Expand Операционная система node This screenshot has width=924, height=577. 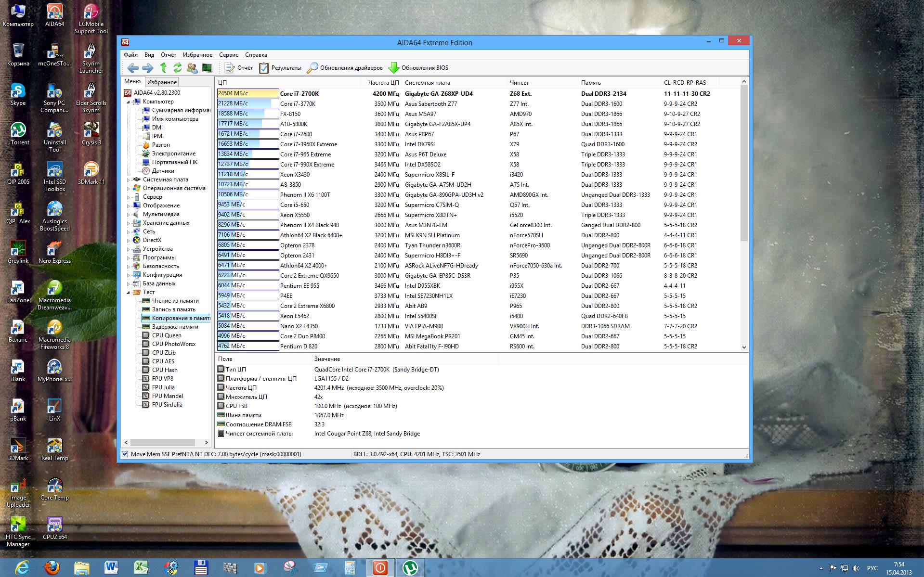[x=129, y=189]
